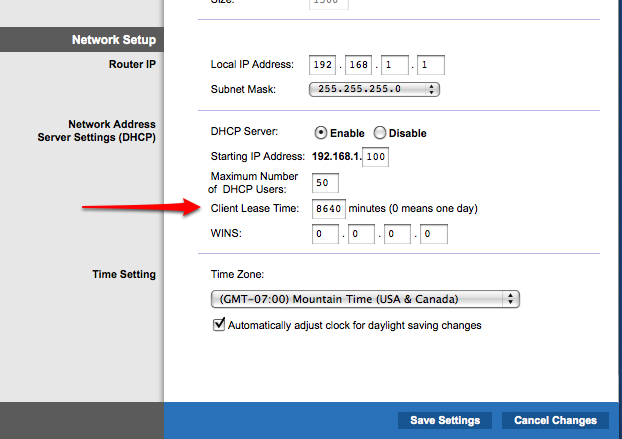Screen dimensions: 622x439
Task: Click the DHCP Server label
Action: click(x=244, y=132)
